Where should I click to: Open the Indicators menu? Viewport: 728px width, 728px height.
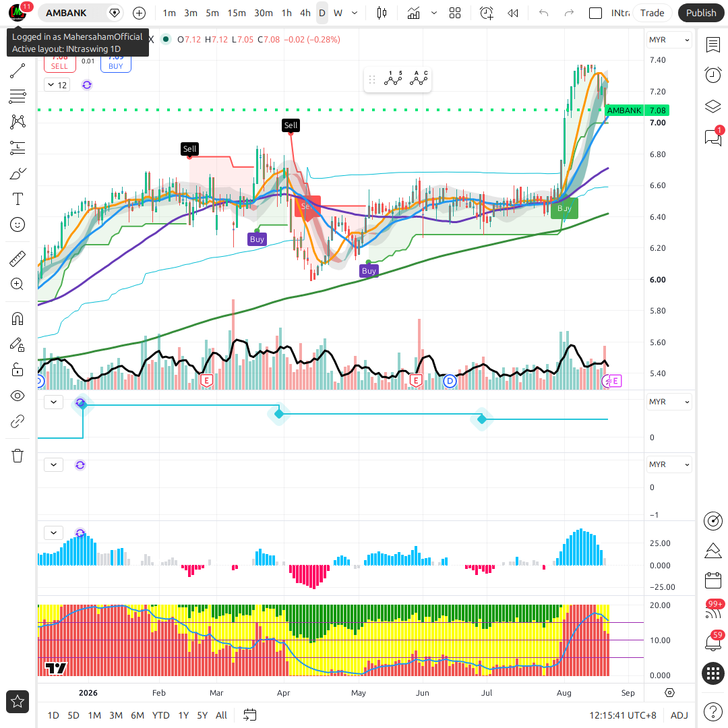(x=413, y=13)
